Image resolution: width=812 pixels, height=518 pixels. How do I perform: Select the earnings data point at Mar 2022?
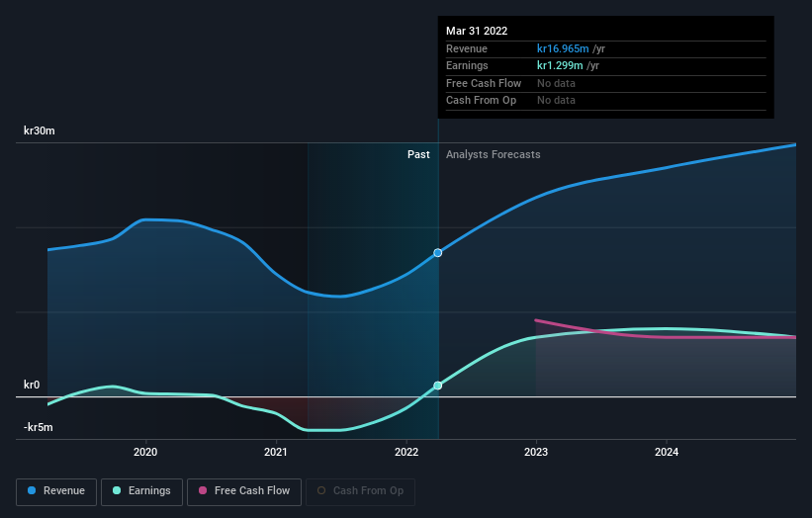point(437,386)
